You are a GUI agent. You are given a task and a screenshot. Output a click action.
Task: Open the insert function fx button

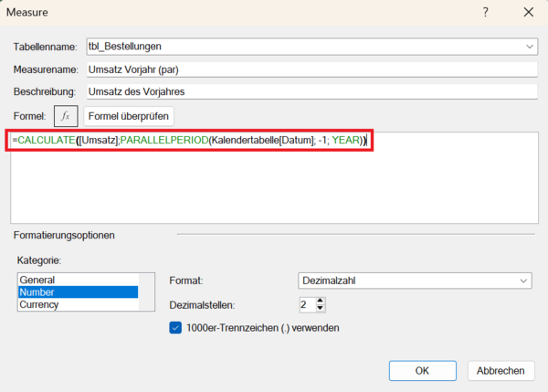pos(65,116)
